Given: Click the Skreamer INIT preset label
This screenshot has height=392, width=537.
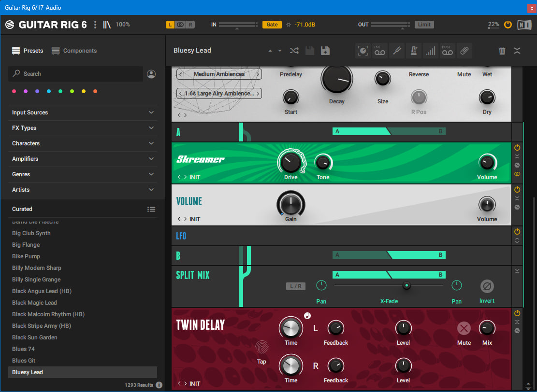Looking at the screenshot, I should click(195, 177).
